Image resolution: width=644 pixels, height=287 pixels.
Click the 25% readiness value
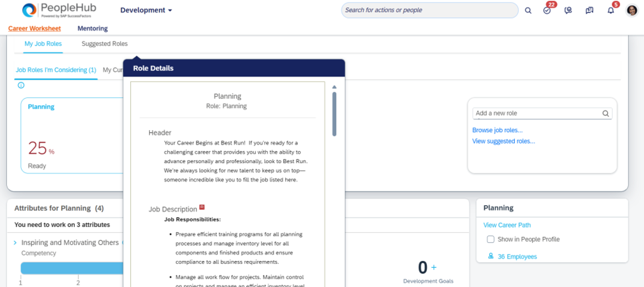tap(41, 148)
